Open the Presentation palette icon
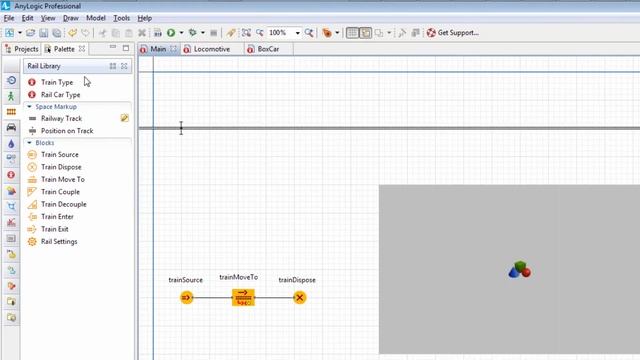640x360 pixels. (x=11, y=191)
